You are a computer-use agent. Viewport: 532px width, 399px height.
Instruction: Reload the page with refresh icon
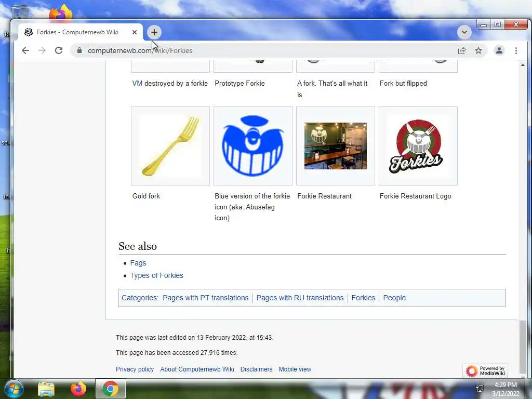coord(59,50)
